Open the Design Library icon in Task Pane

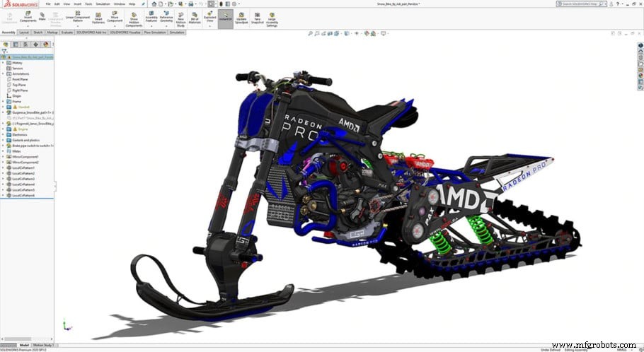[640, 57]
